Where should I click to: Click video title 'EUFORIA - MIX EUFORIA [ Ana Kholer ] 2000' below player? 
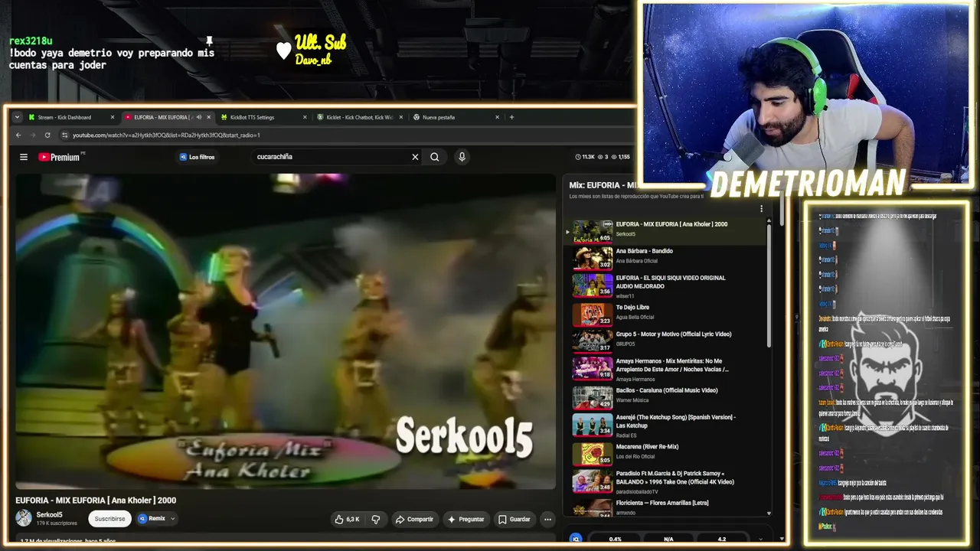pyautogui.click(x=96, y=500)
